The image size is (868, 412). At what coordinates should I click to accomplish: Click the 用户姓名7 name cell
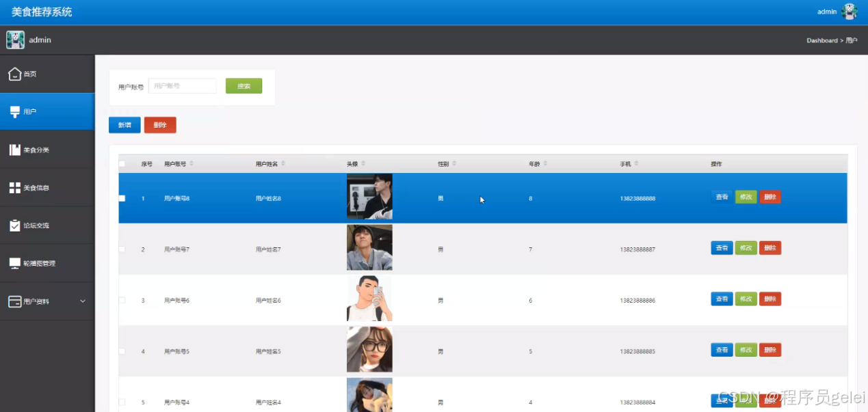pyautogui.click(x=268, y=249)
